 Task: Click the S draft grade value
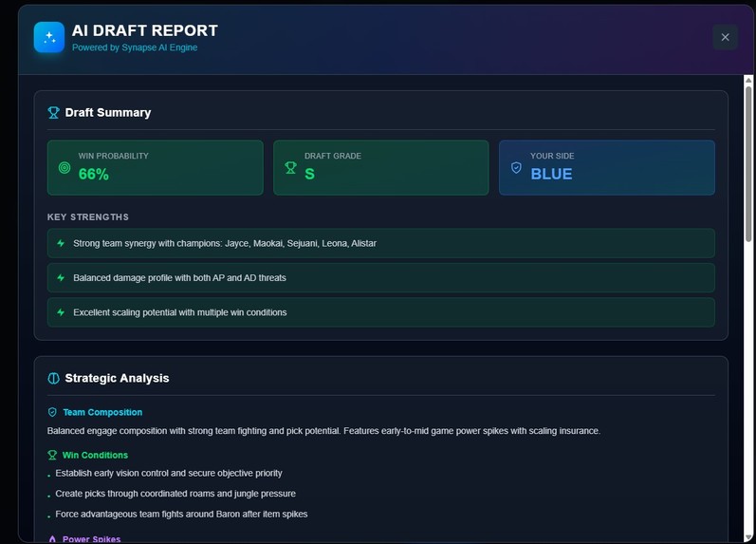pyautogui.click(x=309, y=175)
